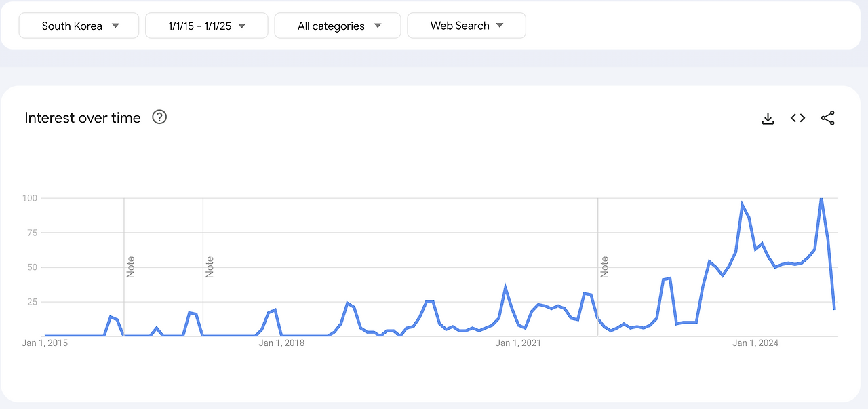The image size is (868, 409).
Task: Click the dropdown arrow next to South Korea
Action: 115,26
